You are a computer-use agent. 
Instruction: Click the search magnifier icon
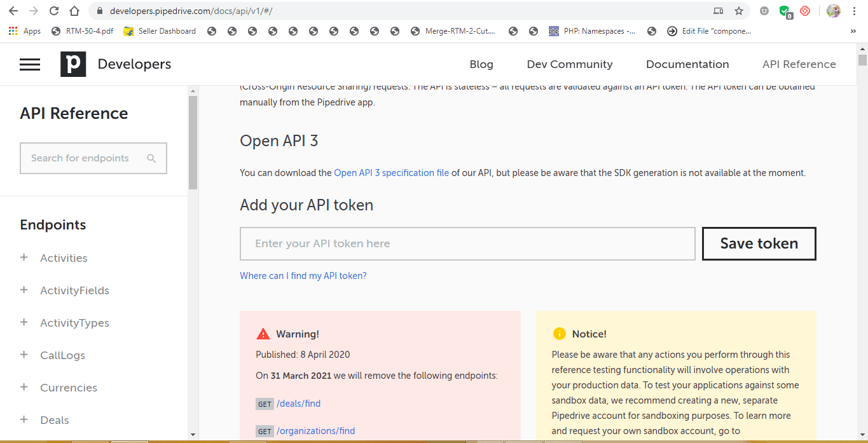click(x=151, y=158)
